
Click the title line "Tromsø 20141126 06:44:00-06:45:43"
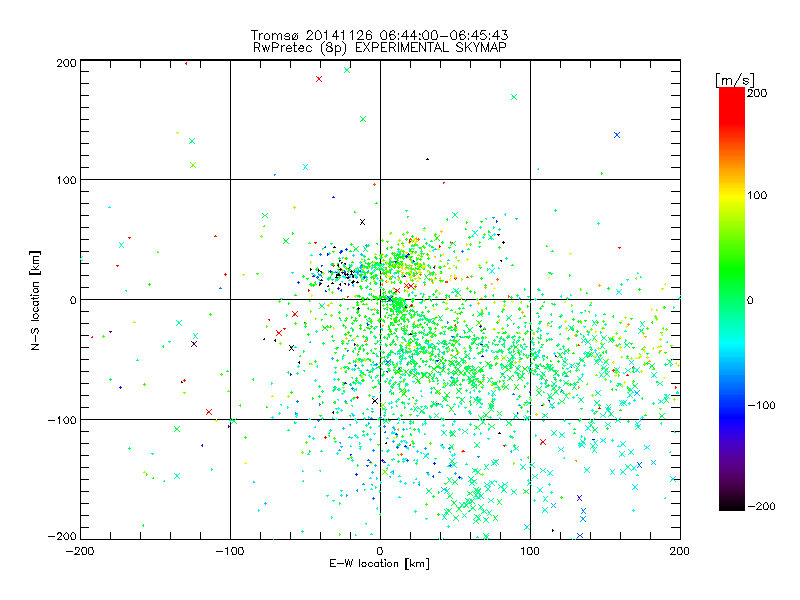coord(379,35)
